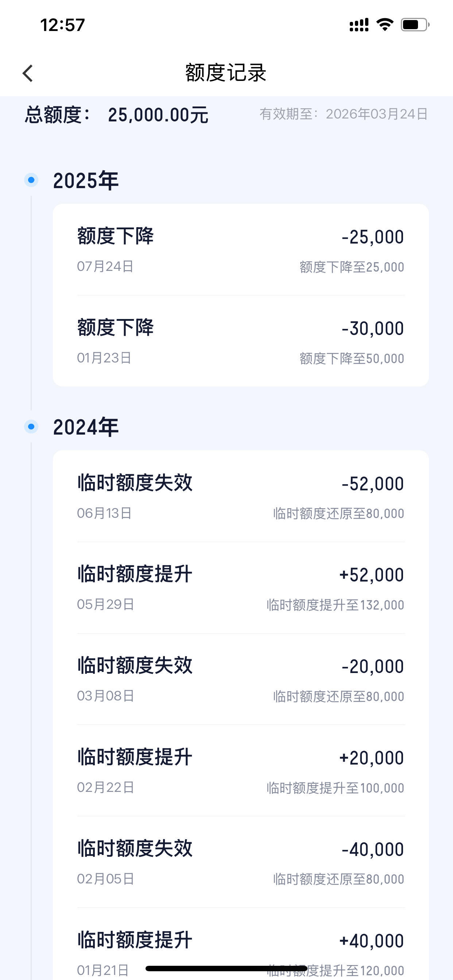Tap the Wi-Fi status icon

point(384,25)
